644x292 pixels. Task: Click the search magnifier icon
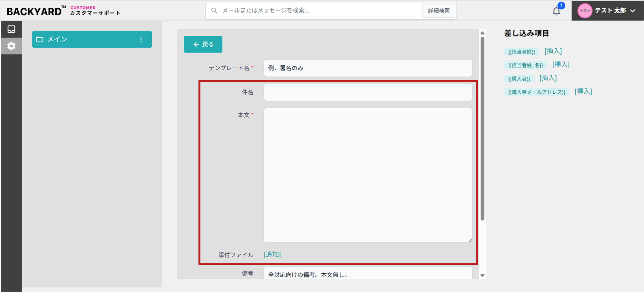(x=214, y=11)
